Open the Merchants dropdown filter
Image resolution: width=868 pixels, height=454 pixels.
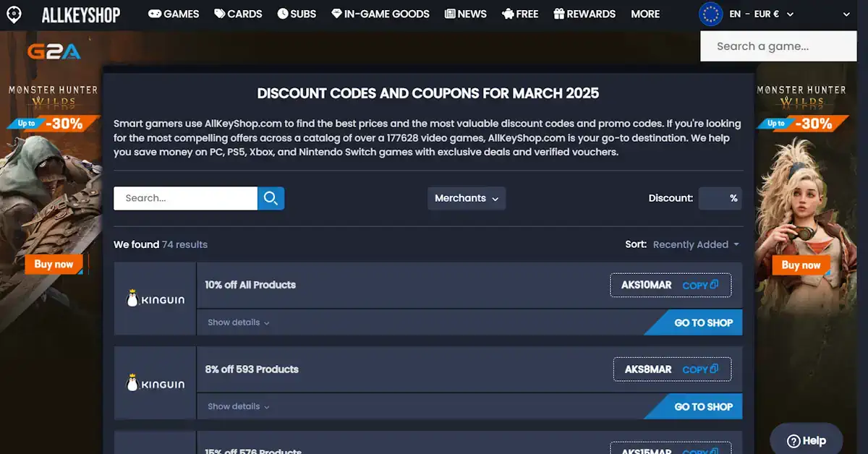click(x=467, y=198)
